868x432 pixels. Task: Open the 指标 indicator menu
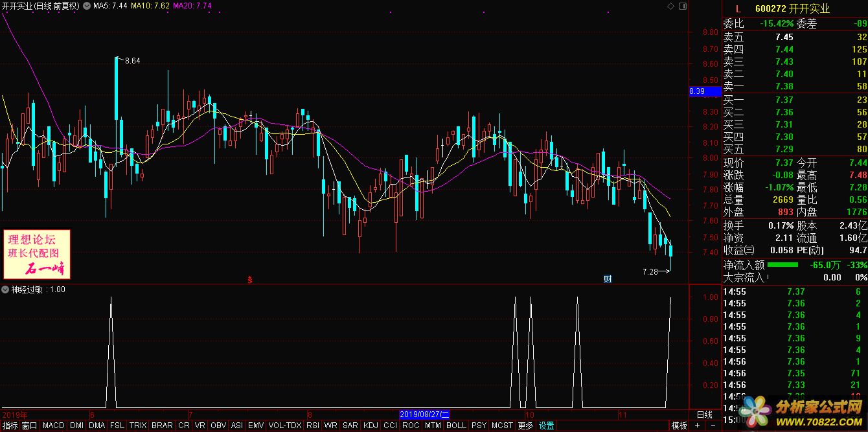click(x=10, y=426)
